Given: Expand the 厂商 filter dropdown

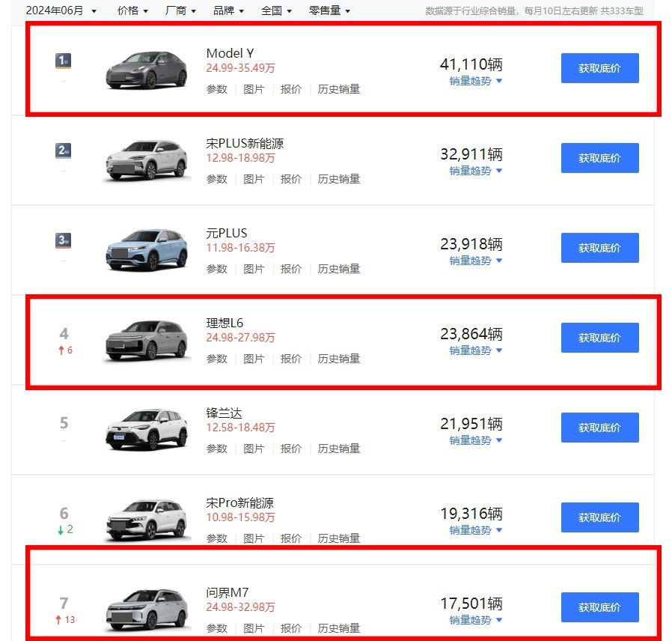Looking at the screenshot, I should pos(180,10).
